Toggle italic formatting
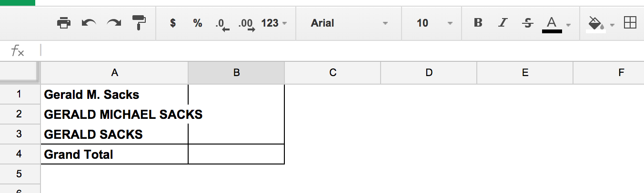Image resolution: width=644 pixels, height=193 pixels. [503, 23]
